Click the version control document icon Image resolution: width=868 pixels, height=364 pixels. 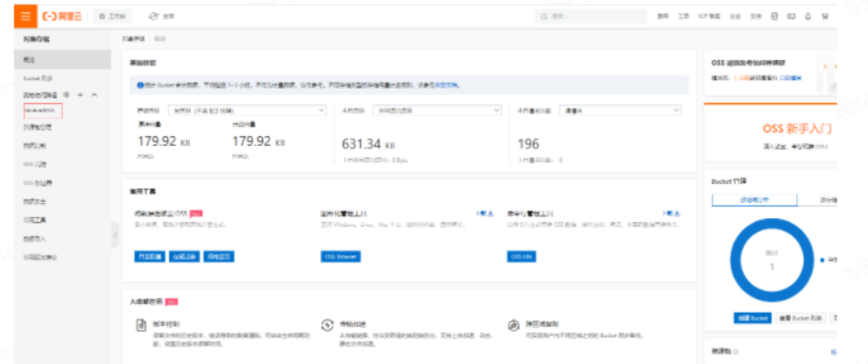coord(141,325)
